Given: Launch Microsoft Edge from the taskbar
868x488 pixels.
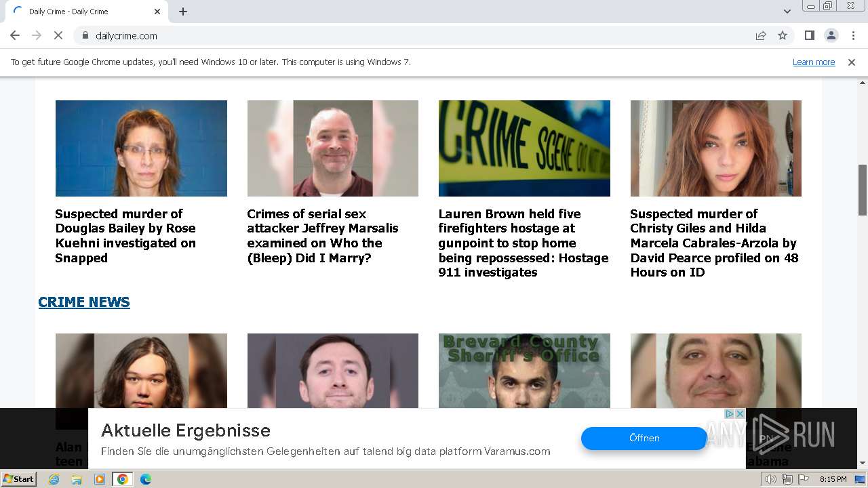Looking at the screenshot, I should point(146,479).
